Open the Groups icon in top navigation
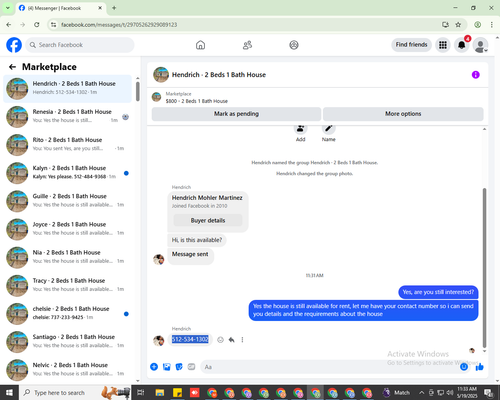Image resolution: width=500 pixels, height=400 pixels. click(x=294, y=45)
